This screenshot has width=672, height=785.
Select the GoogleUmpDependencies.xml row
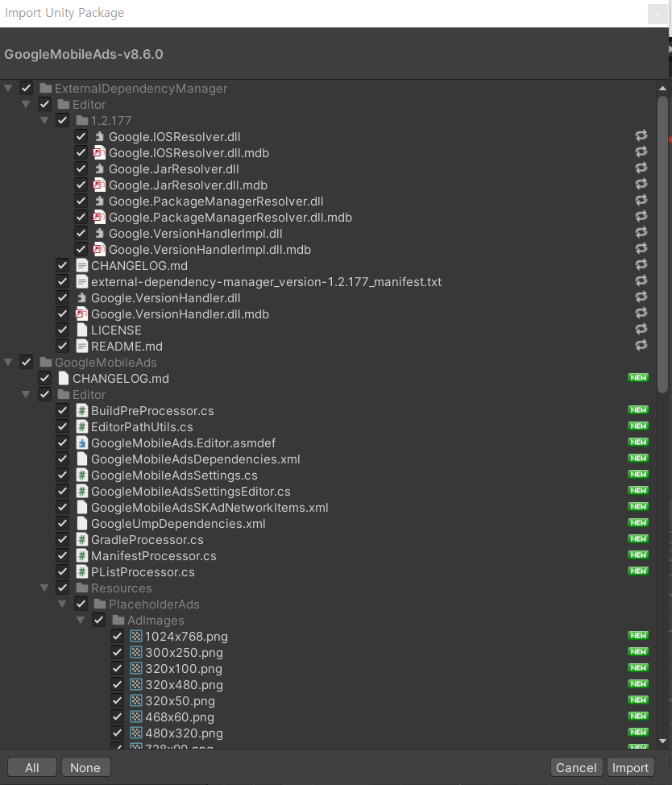click(x=328, y=524)
